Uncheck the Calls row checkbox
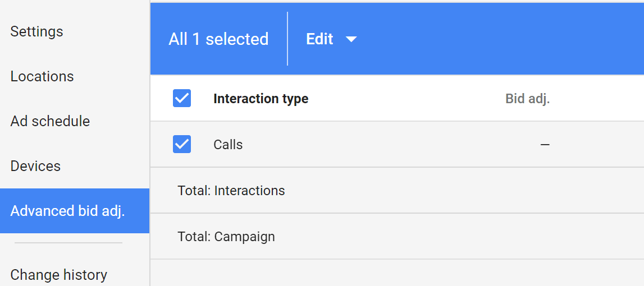The image size is (644, 286). [x=182, y=144]
